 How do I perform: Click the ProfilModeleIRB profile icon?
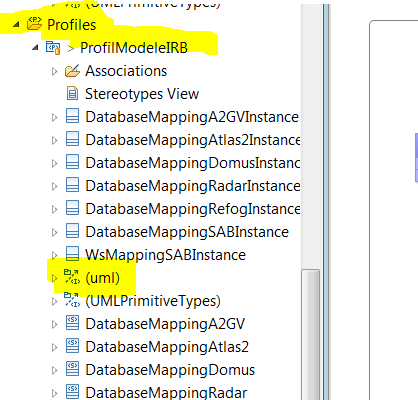point(53,48)
